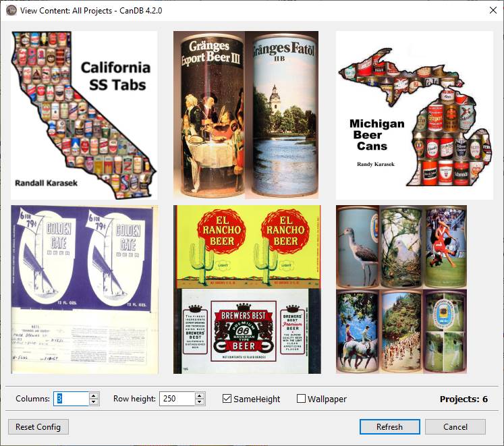Click the 'Projects: 6' count text

tap(464, 399)
